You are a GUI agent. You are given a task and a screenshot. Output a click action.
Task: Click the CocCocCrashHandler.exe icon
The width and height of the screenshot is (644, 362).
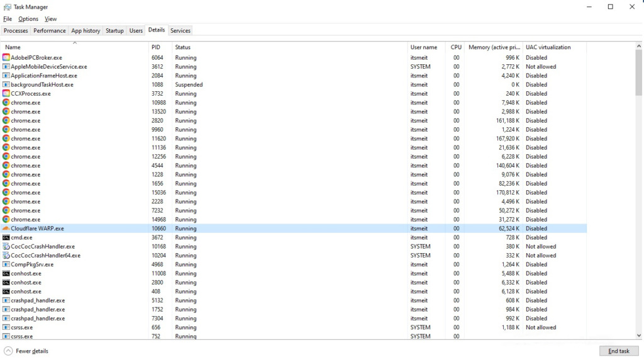click(x=6, y=247)
